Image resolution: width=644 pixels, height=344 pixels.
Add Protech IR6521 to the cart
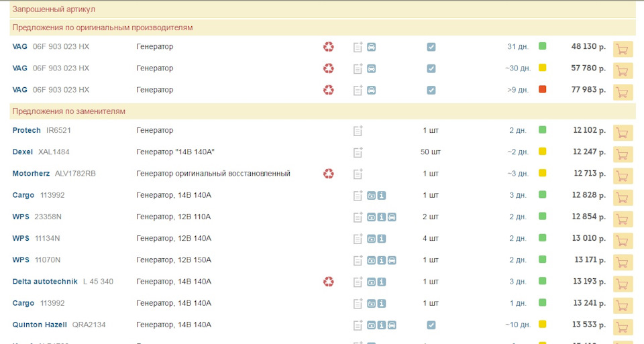[623, 133]
